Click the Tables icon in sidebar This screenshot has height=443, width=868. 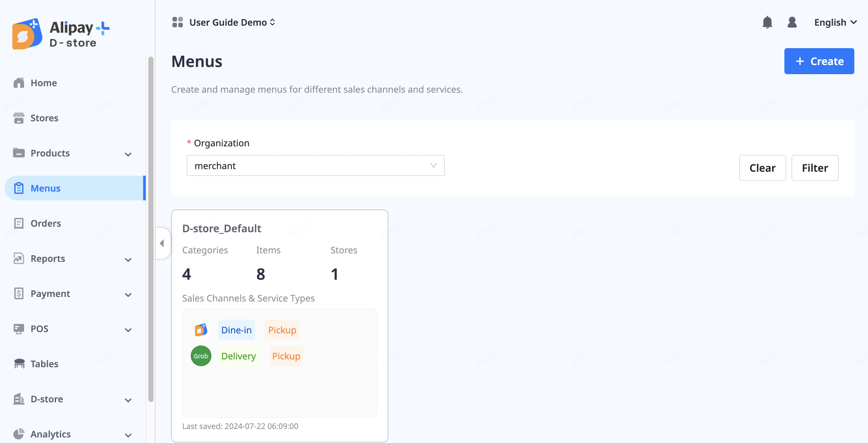(x=19, y=364)
